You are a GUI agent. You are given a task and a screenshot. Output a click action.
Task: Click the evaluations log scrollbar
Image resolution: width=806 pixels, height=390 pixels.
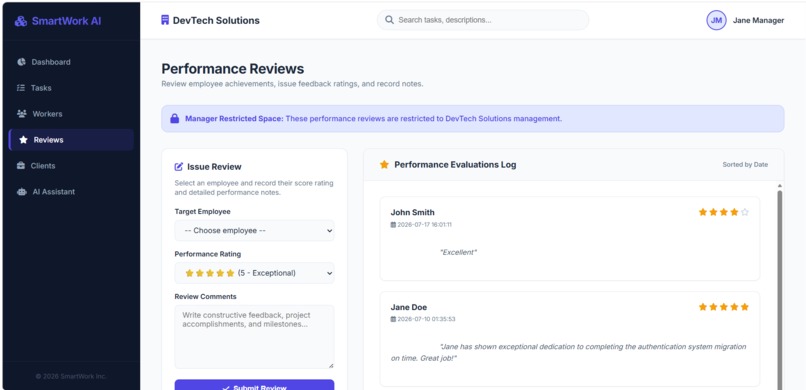point(780,290)
